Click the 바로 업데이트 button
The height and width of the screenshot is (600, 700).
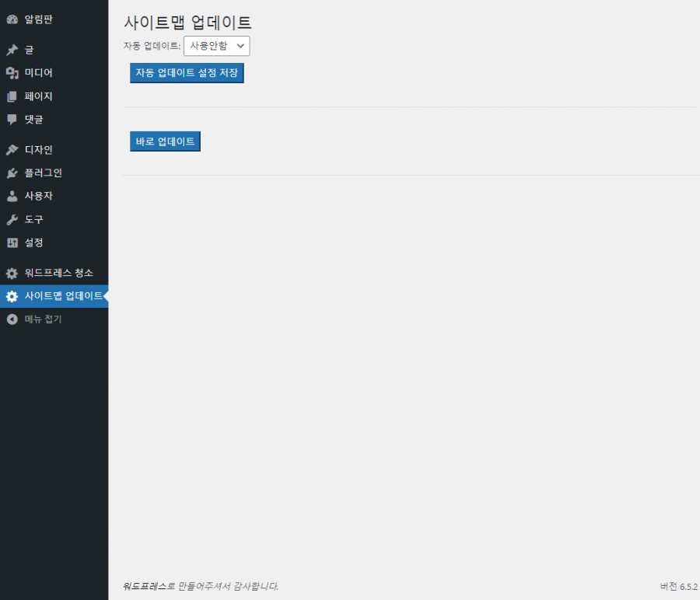[x=165, y=141]
